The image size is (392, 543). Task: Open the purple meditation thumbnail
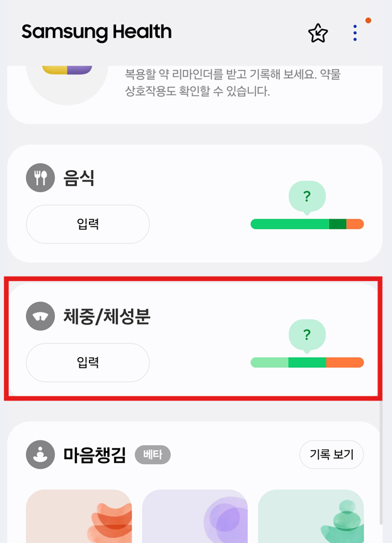(195, 517)
